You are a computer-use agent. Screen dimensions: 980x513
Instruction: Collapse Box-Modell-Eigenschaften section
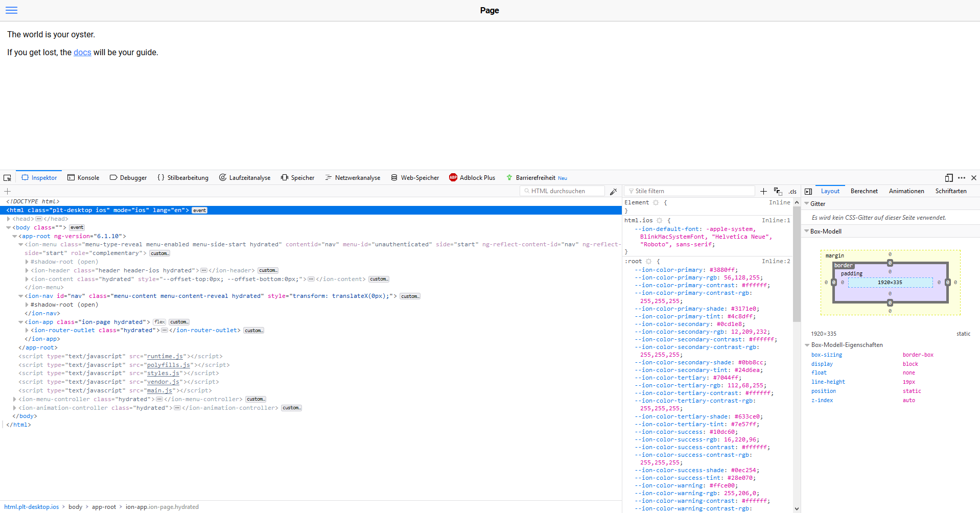(x=807, y=345)
